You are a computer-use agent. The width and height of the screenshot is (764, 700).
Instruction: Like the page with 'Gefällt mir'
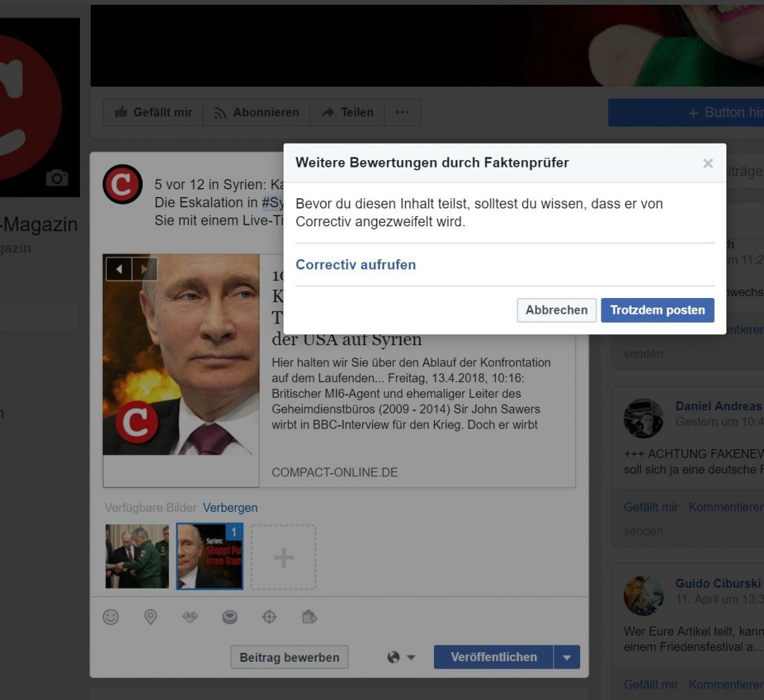[x=153, y=113]
